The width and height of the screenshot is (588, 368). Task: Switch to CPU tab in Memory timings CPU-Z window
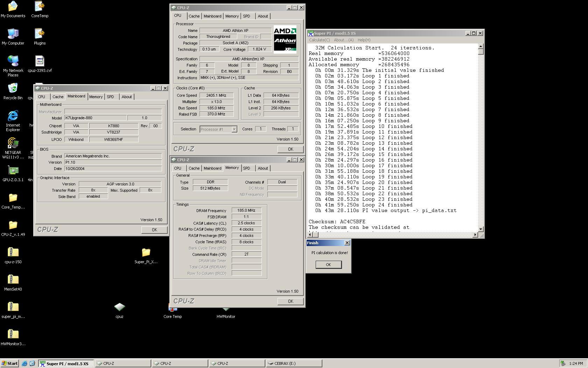(x=178, y=168)
